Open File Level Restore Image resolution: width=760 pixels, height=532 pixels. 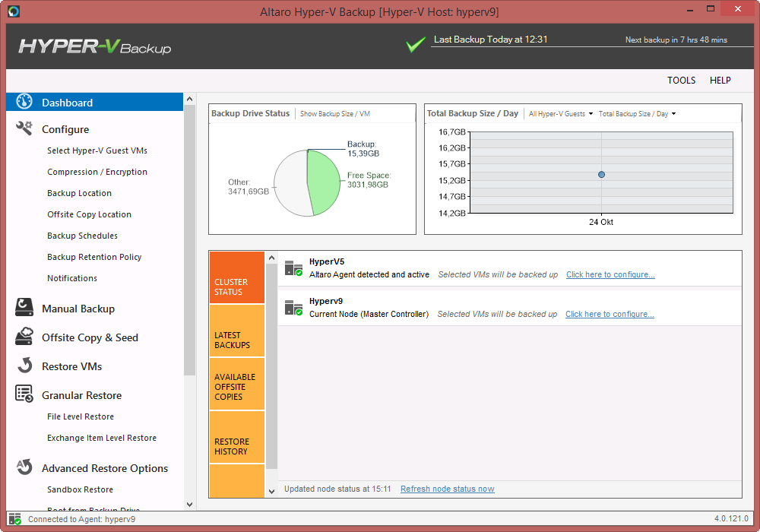click(81, 416)
